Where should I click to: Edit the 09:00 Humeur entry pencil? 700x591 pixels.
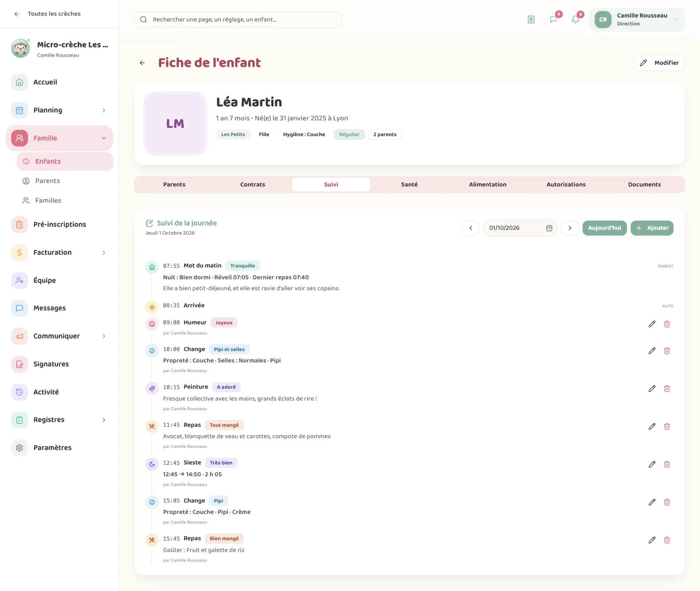(652, 324)
